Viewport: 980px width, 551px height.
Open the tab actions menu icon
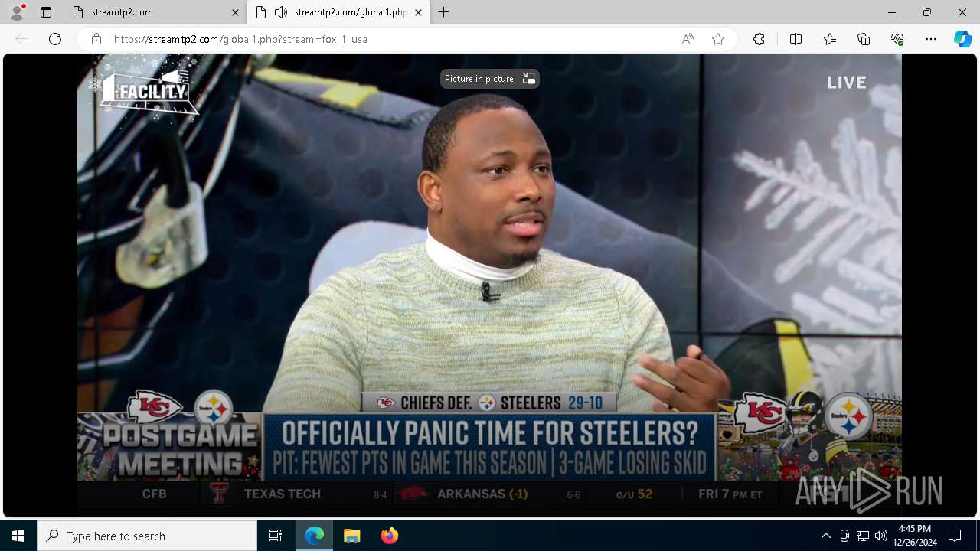46,12
